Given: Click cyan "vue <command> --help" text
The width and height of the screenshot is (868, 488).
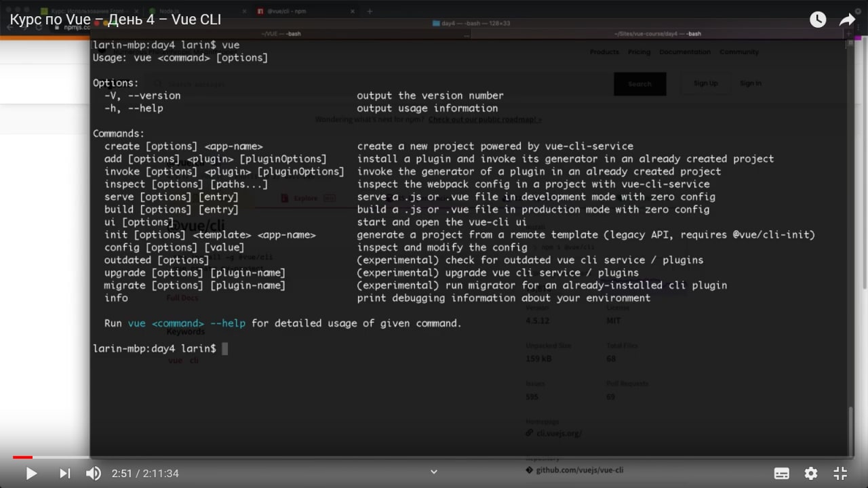Looking at the screenshot, I should [186, 323].
